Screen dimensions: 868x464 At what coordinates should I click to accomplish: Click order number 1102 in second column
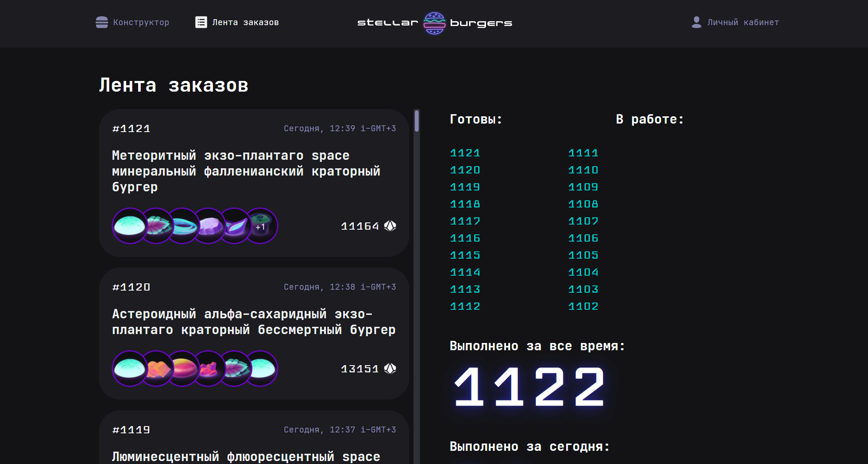(583, 306)
